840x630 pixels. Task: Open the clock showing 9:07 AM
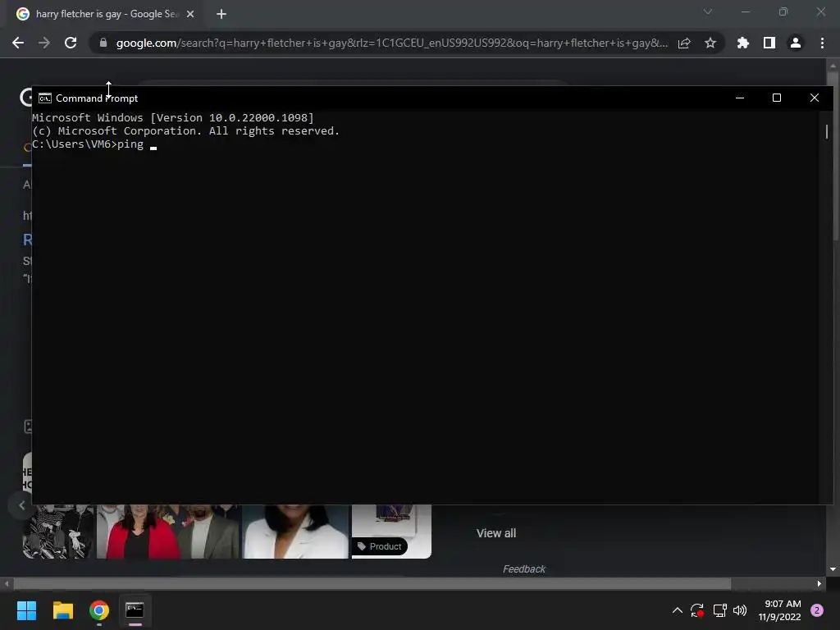tap(780, 610)
